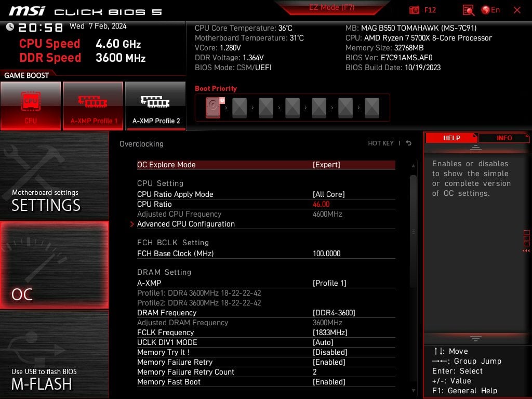Click the Profile2 DDR4 3600MHz text
The height and width of the screenshot is (399, 532).
click(x=199, y=303)
